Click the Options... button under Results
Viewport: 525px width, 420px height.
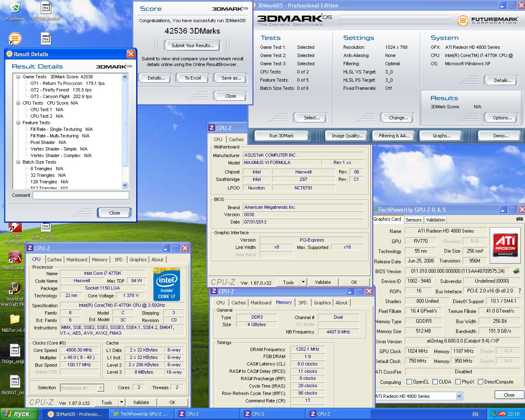click(x=502, y=118)
